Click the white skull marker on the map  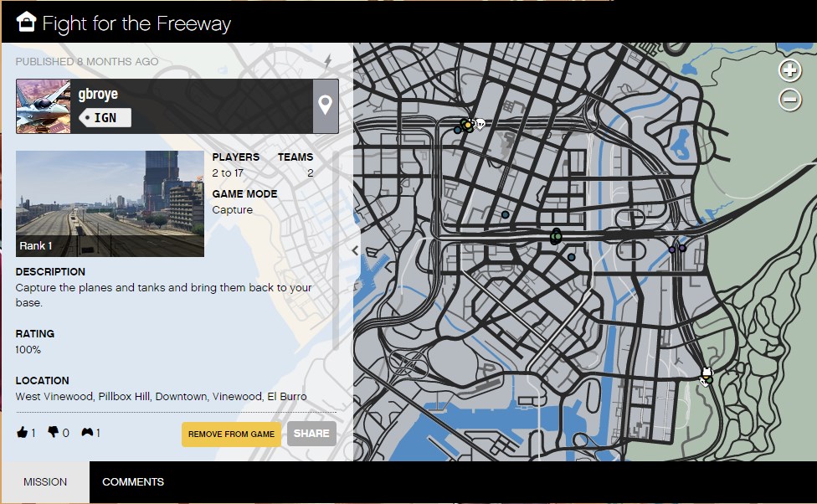click(480, 124)
